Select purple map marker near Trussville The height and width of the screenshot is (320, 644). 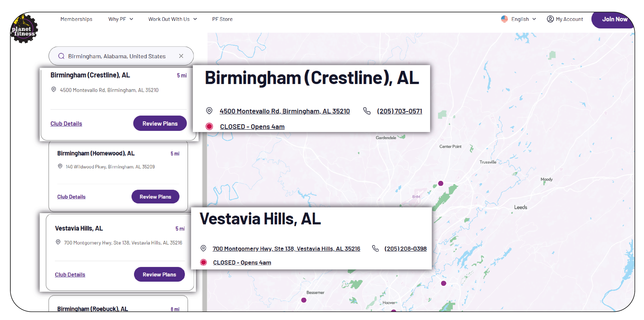(x=441, y=183)
